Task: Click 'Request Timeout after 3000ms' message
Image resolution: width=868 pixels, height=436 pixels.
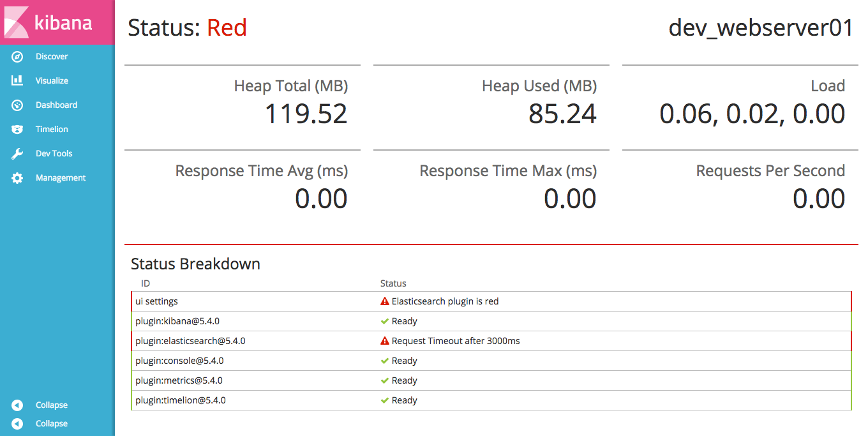Action: (456, 341)
